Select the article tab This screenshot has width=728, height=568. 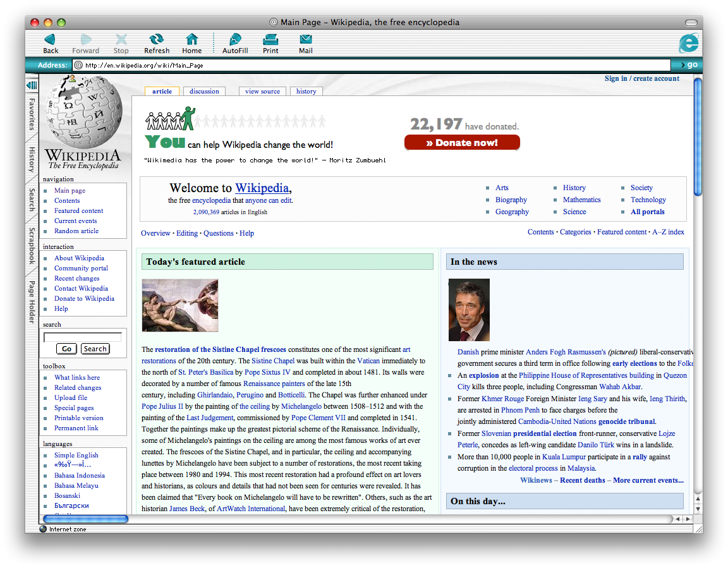[x=162, y=92]
